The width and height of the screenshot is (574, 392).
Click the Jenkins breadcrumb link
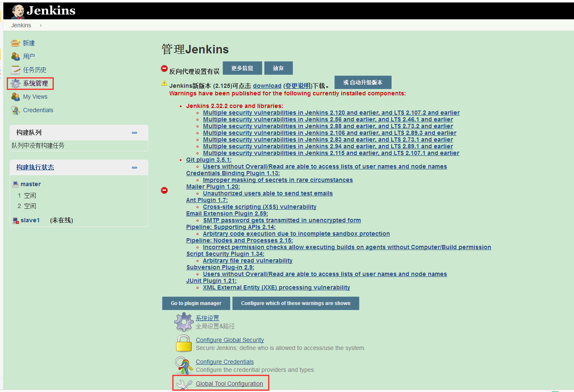click(21, 25)
